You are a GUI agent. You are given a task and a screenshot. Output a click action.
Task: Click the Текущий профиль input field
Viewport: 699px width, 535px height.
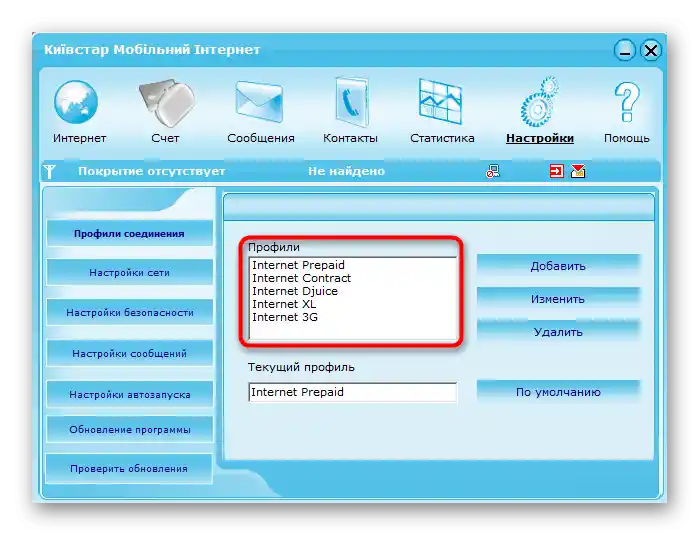click(x=353, y=392)
